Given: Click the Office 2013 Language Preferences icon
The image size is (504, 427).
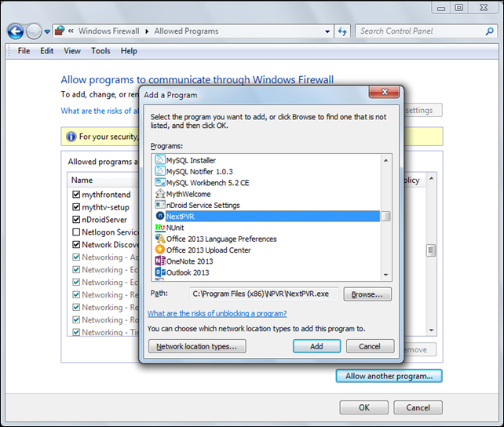Looking at the screenshot, I should click(160, 239).
